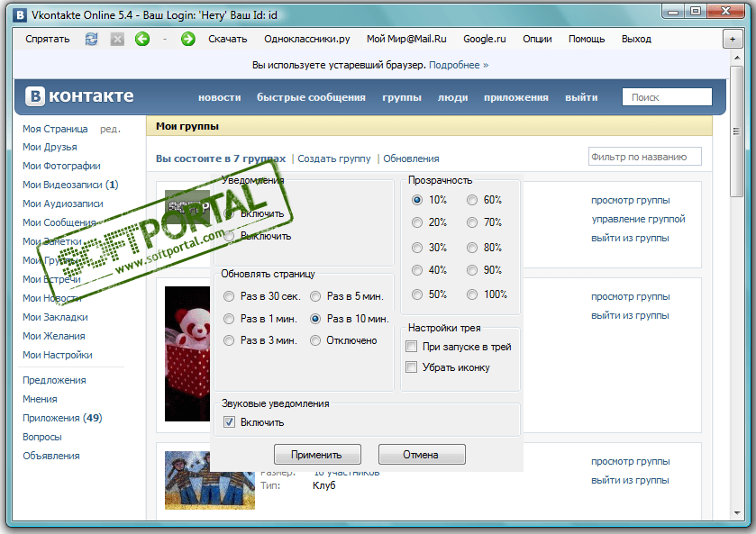
Task: Select 60% transparency option
Action: (472, 200)
